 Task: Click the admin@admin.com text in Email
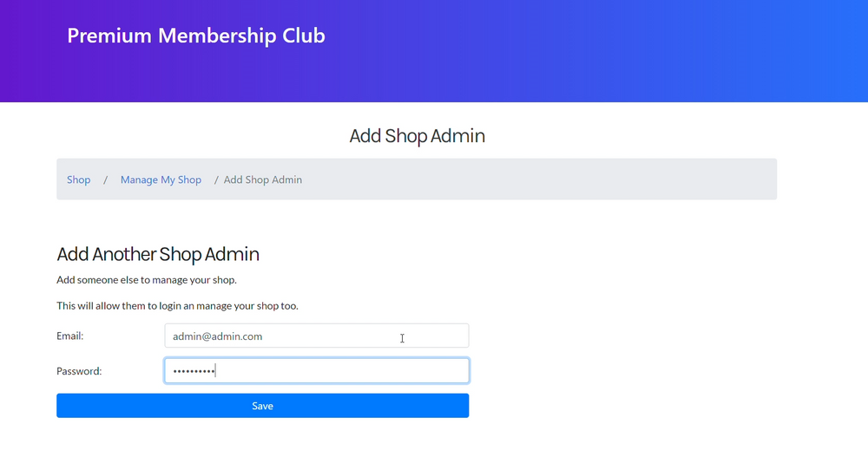[x=218, y=336]
